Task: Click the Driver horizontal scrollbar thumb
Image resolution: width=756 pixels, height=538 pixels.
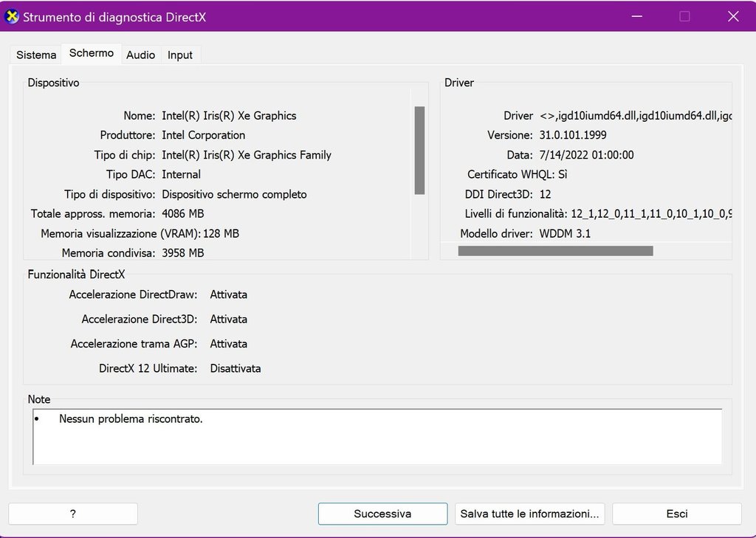Action: click(555, 251)
